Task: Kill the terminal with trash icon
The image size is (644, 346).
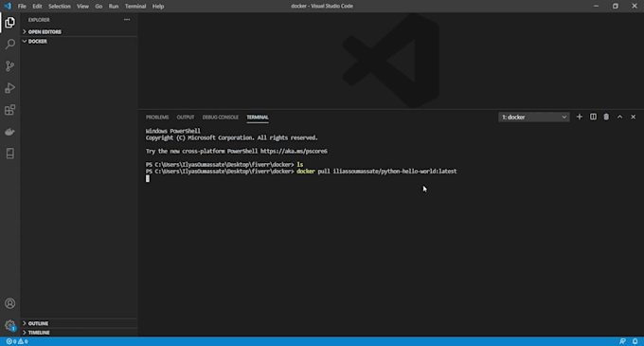Action: tap(606, 118)
